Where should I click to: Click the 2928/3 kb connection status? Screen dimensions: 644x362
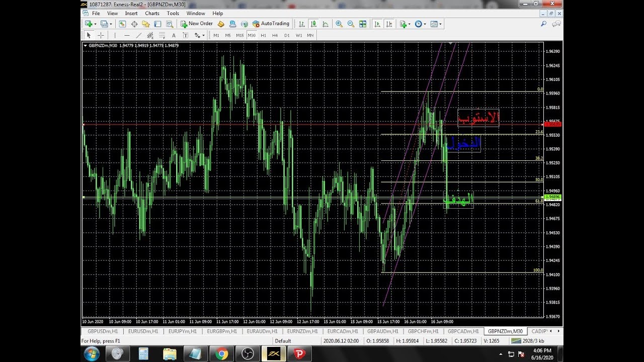pyautogui.click(x=527, y=341)
